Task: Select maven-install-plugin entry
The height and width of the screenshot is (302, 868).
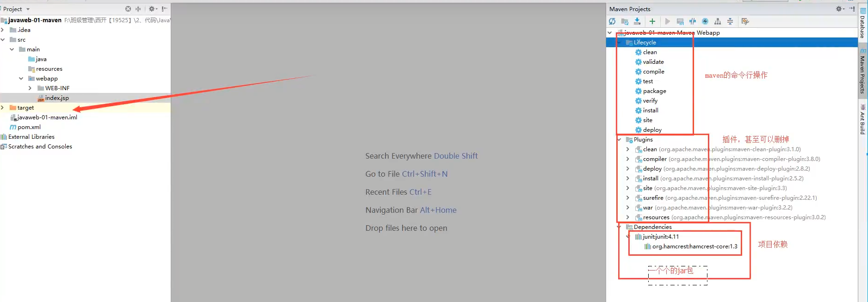Action: click(719, 179)
